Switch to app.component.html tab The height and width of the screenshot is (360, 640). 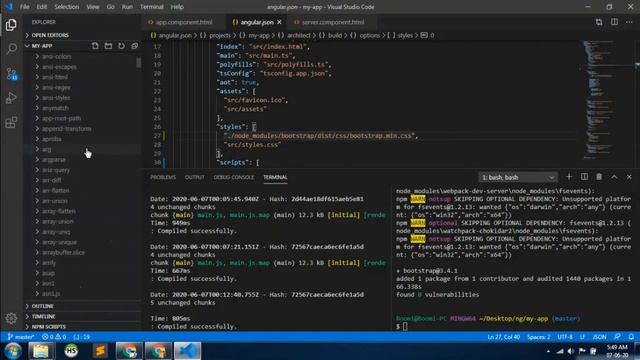184,22
